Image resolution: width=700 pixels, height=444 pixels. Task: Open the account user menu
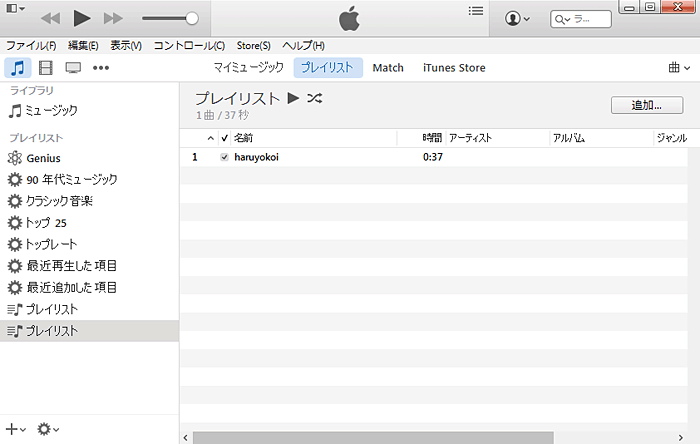point(517,19)
